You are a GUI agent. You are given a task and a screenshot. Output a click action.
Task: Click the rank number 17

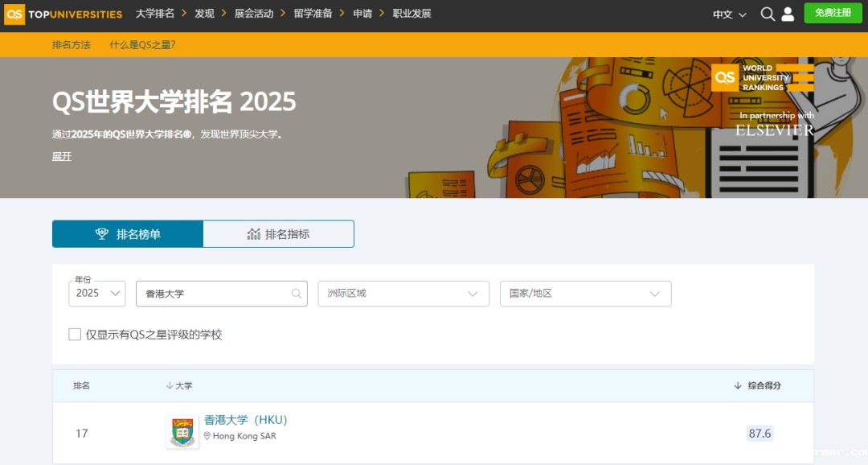[81, 434]
